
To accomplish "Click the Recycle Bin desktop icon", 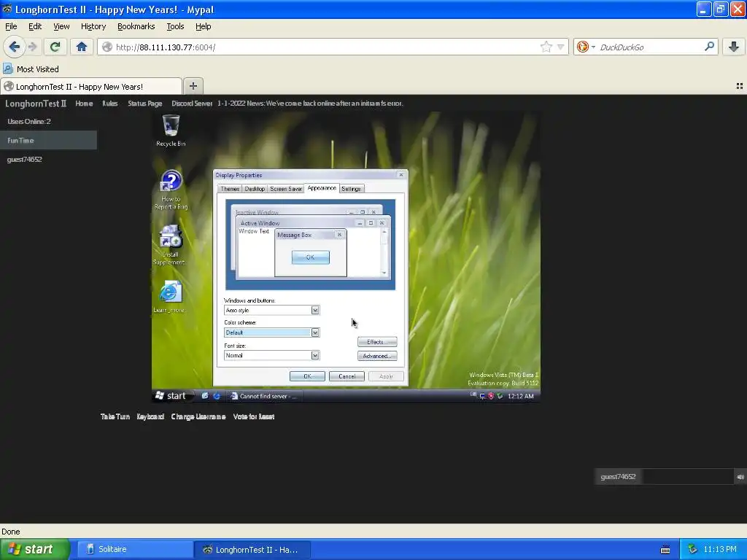I will tap(171, 131).
